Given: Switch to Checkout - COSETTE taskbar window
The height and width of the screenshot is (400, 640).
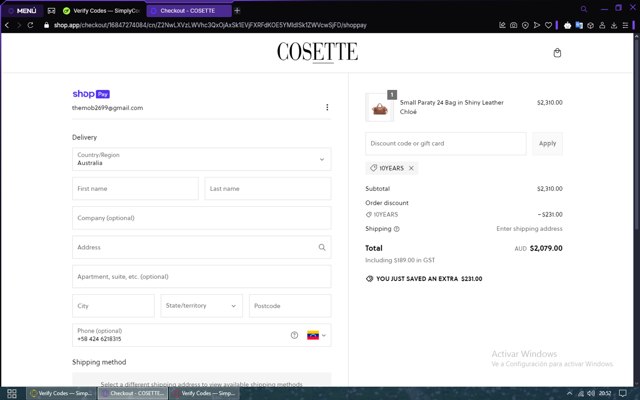Looking at the screenshot, I should [133, 393].
